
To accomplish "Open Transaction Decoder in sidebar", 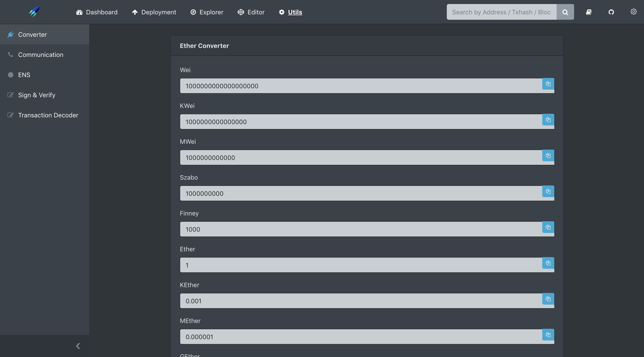I will point(45,115).
